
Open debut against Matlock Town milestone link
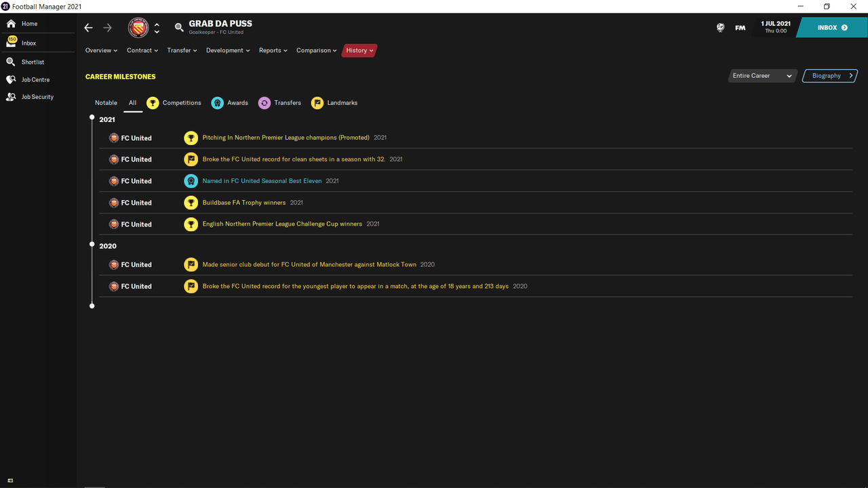[309, 264]
